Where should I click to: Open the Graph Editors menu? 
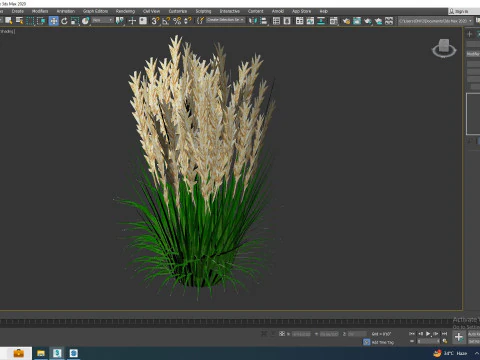(95, 11)
